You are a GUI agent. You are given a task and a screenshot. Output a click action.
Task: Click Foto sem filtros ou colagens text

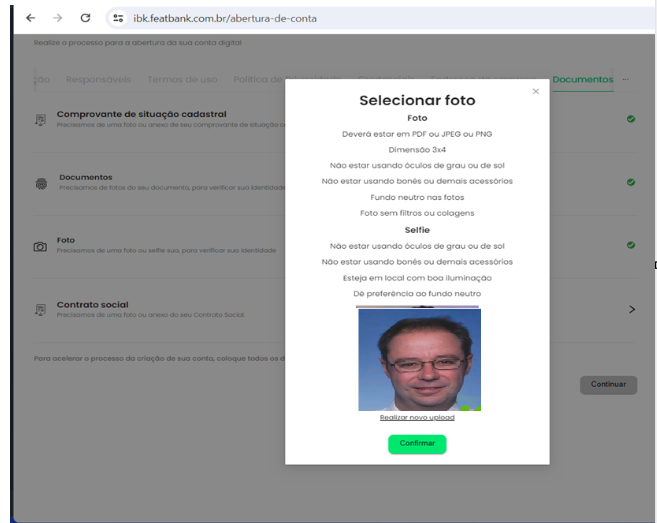pos(417,213)
